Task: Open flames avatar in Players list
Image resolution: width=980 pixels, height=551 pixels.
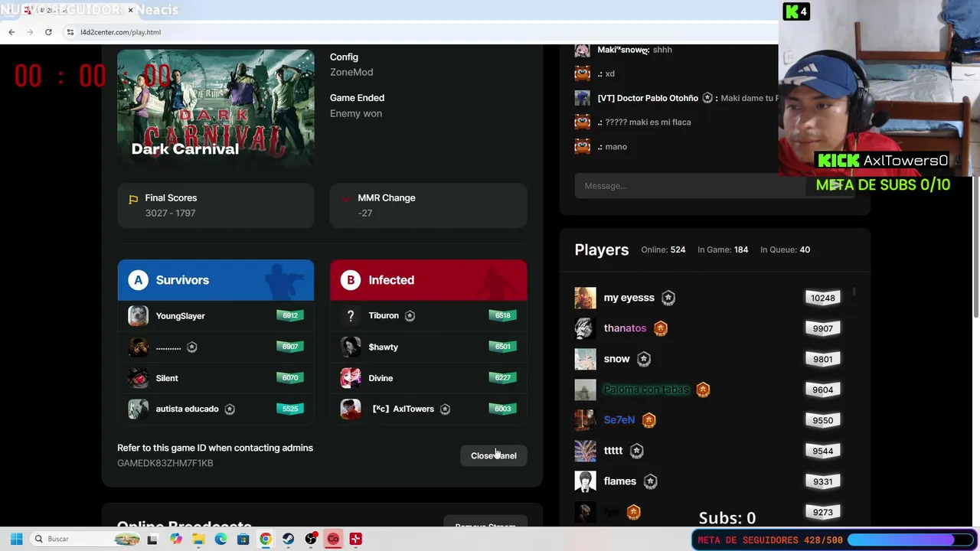Action: 585,481
